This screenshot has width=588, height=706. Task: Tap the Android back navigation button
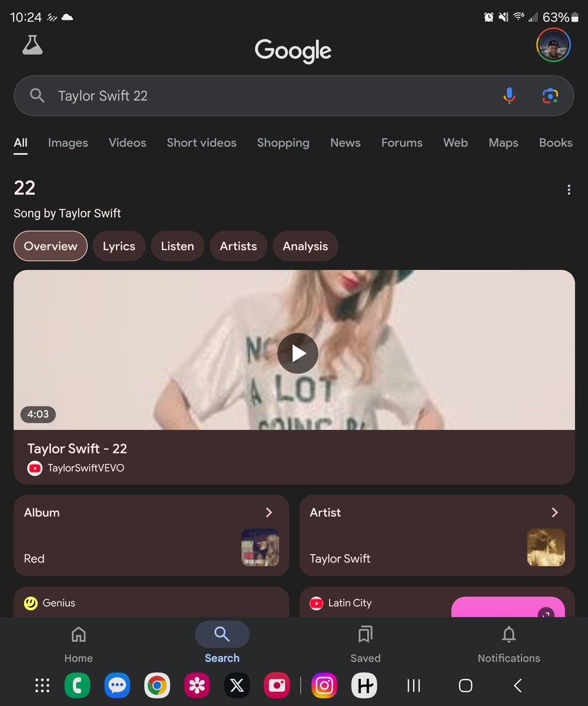pos(517,685)
